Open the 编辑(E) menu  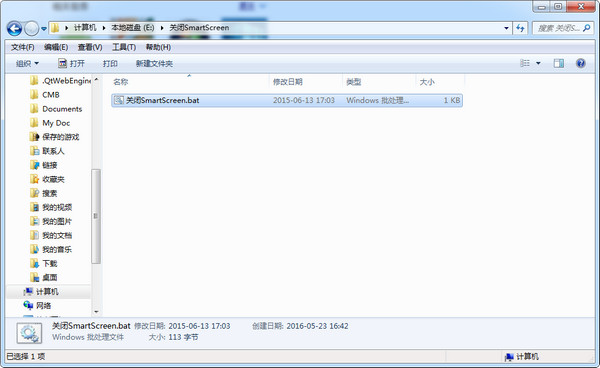click(56, 47)
